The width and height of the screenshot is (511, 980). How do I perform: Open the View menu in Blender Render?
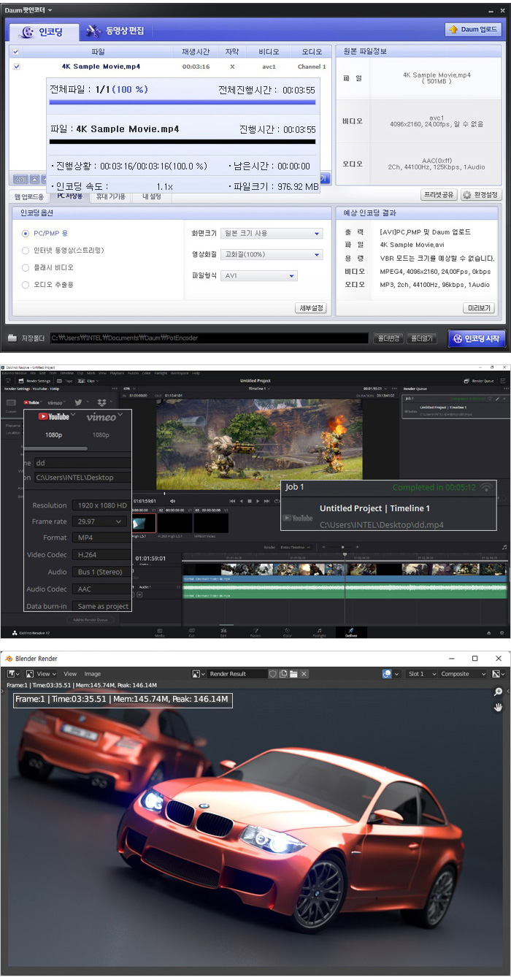[70, 674]
